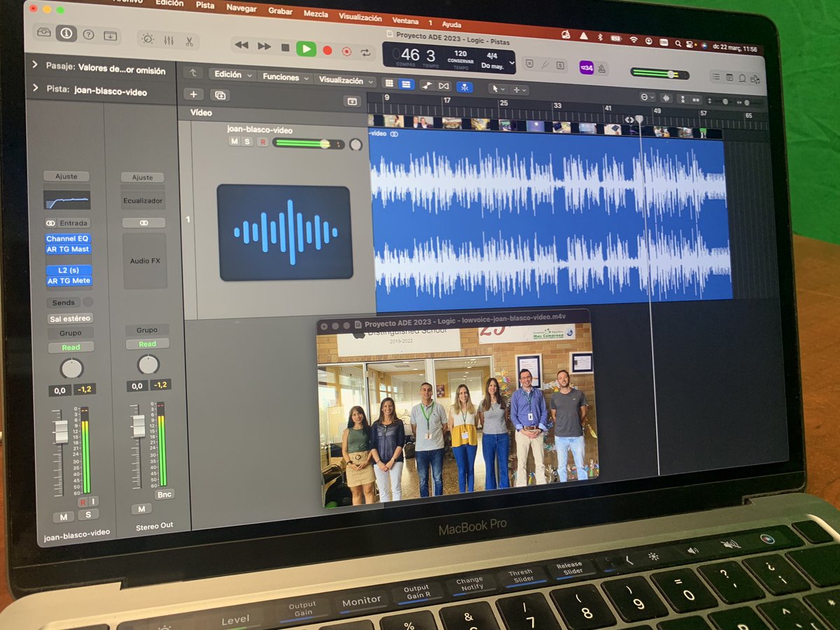The width and height of the screenshot is (840, 630).
Task: Open the Edición menu in menu bar
Action: click(169, 3)
